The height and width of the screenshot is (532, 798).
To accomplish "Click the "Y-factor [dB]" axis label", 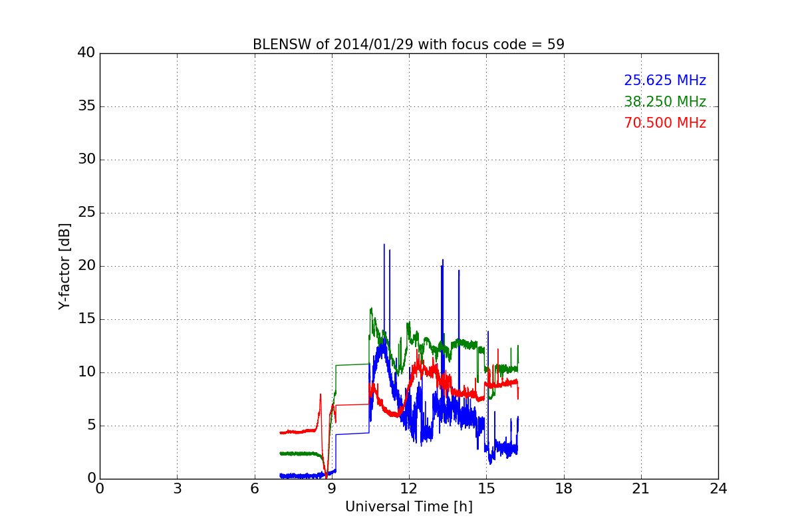I will coord(65,266).
